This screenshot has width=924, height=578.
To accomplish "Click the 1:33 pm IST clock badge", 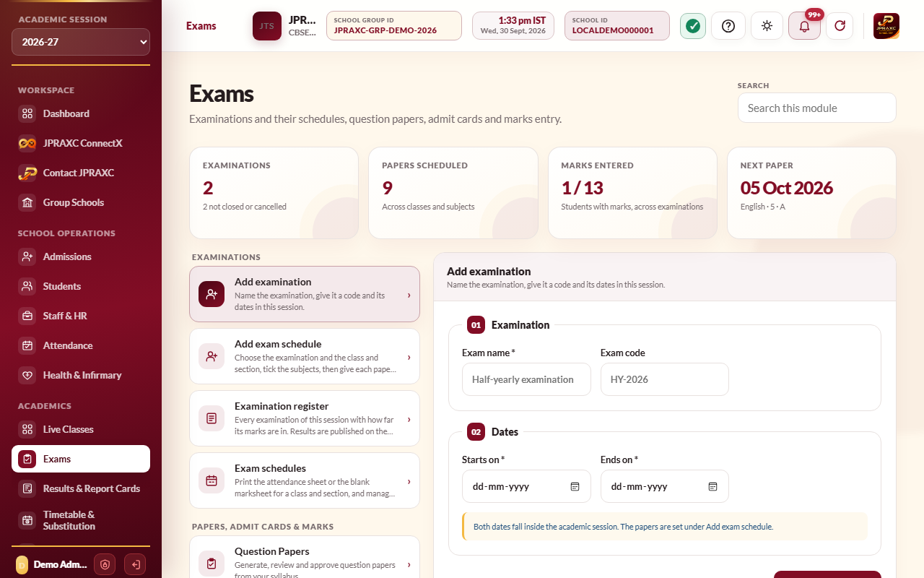I will pyautogui.click(x=513, y=25).
